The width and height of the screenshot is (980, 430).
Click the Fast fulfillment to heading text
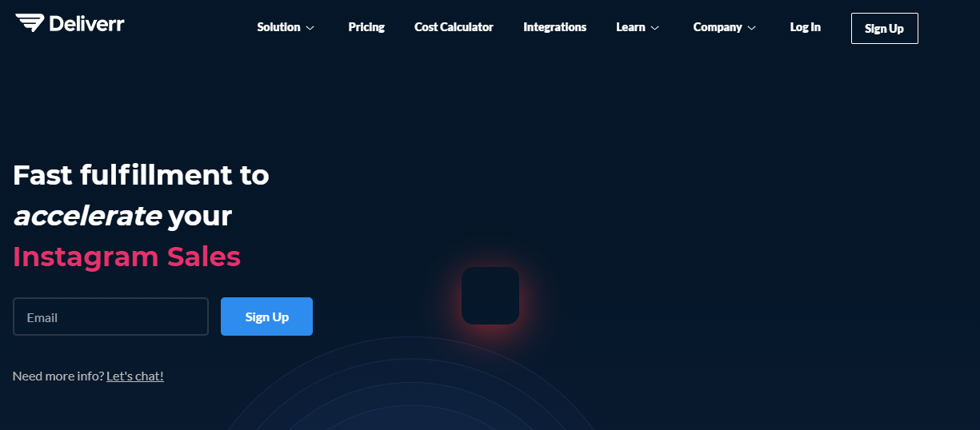(x=141, y=174)
